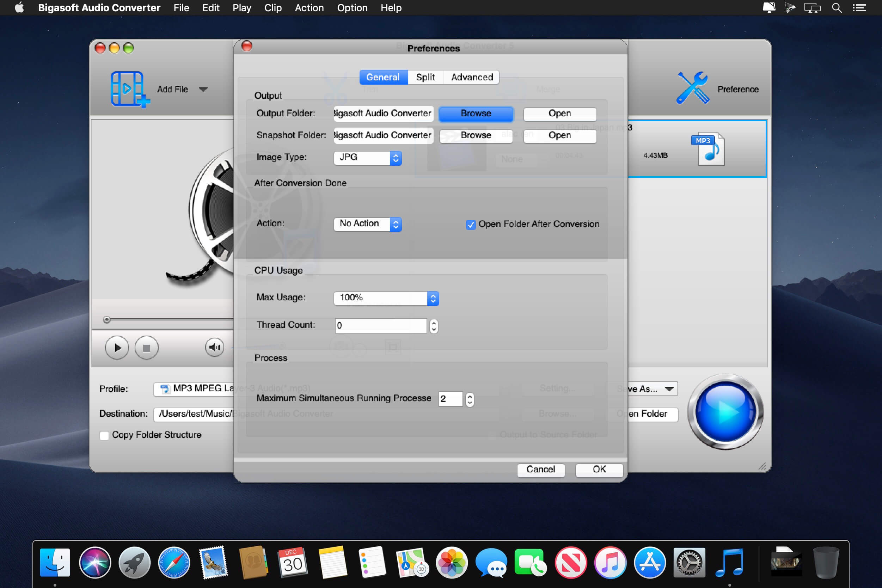Click the Add File film icon
The height and width of the screenshot is (588, 882).
(x=129, y=89)
